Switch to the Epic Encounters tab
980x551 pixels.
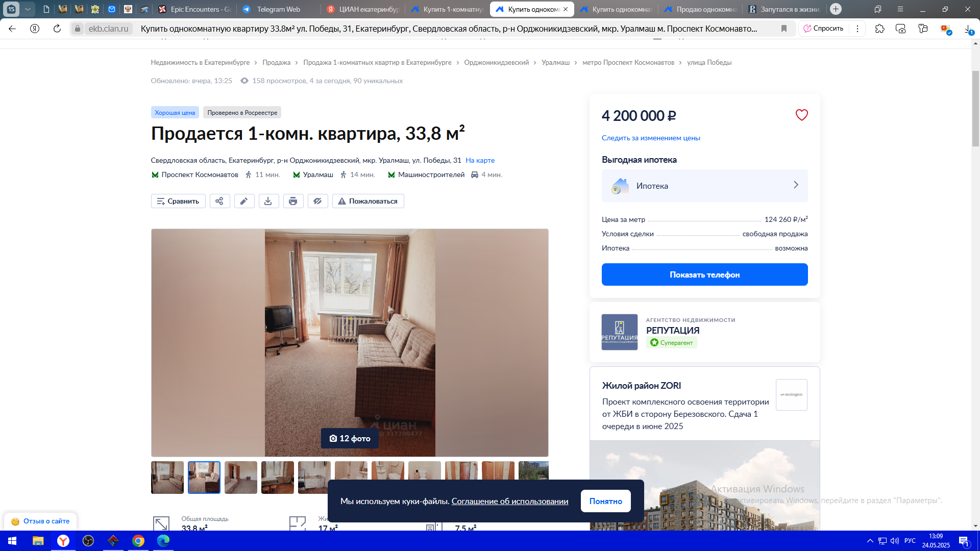[195, 9]
